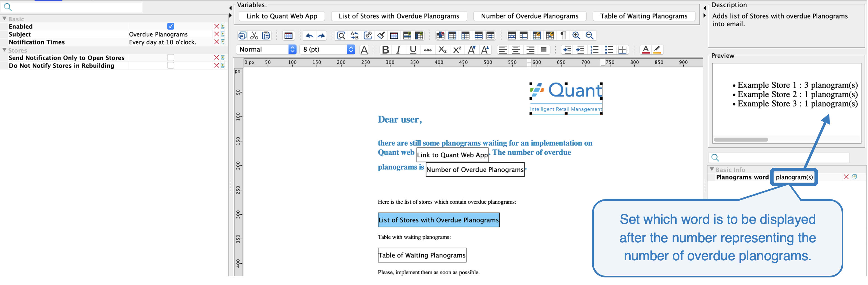The image size is (868, 285).
Task: Open the find and replace A-B icon
Action: click(x=354, y=35)
